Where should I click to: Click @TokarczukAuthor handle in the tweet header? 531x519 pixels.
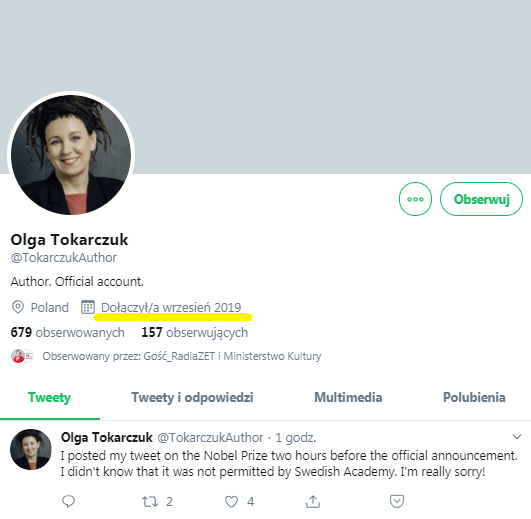(210, 437)
